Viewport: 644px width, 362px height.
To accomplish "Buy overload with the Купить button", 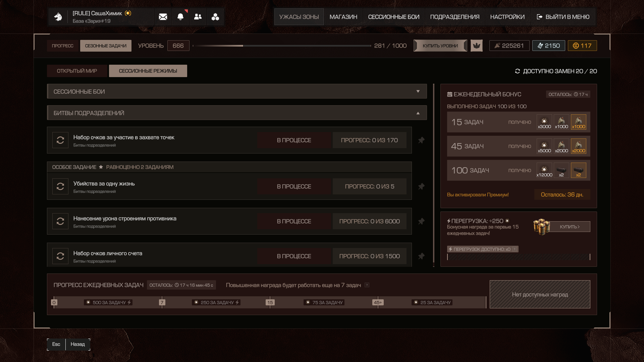I will click(570, 227).
